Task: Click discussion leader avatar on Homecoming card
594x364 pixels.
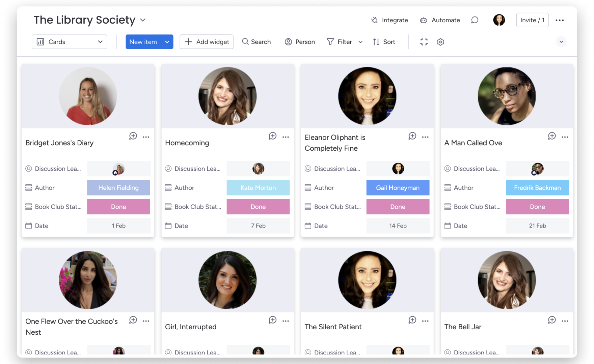Action: pos(258,169)
